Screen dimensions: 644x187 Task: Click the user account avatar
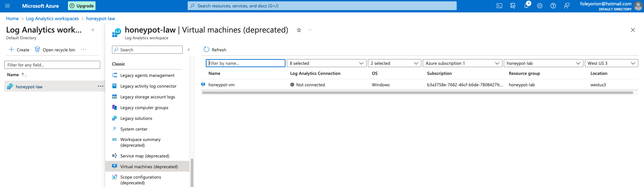(638, 6)
